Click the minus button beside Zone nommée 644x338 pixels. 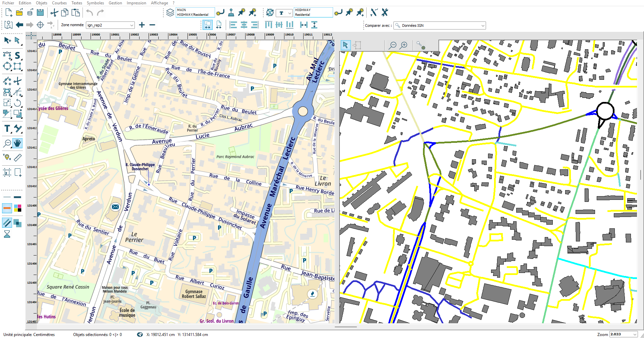tap(152, 25)
